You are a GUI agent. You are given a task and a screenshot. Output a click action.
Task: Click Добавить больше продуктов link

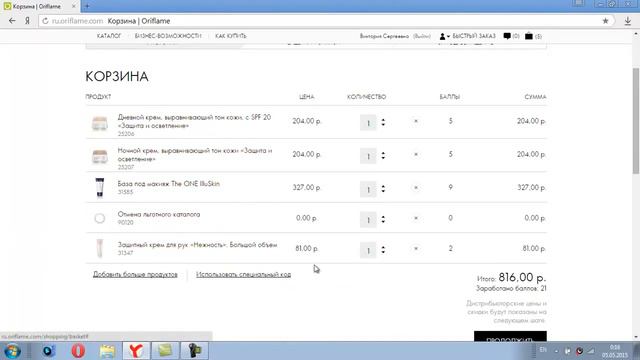coord(135,274)
